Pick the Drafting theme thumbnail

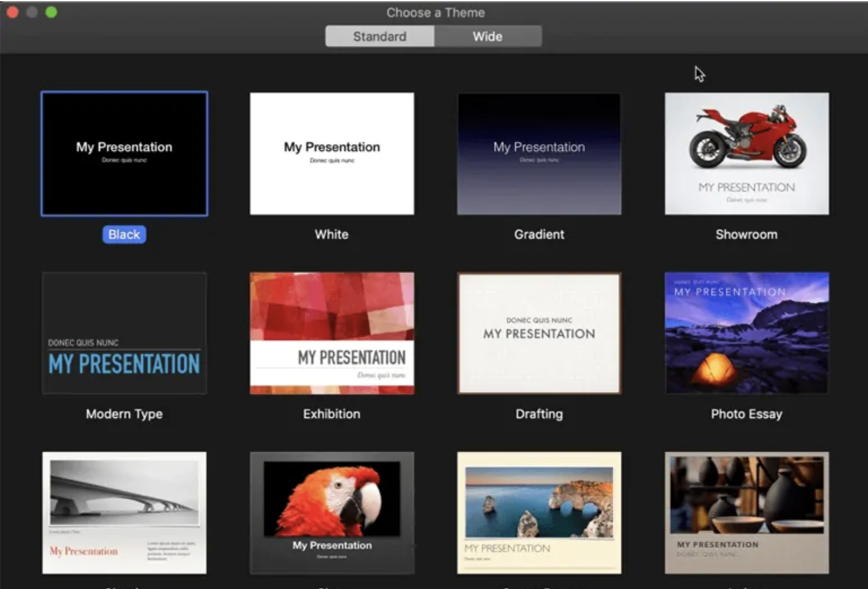(539, 333)
